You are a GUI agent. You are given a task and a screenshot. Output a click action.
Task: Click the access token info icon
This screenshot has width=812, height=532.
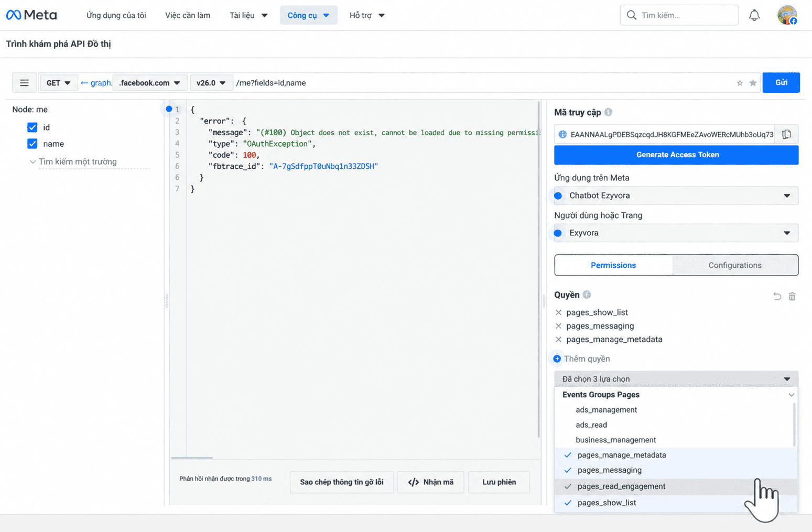[562, 134]
